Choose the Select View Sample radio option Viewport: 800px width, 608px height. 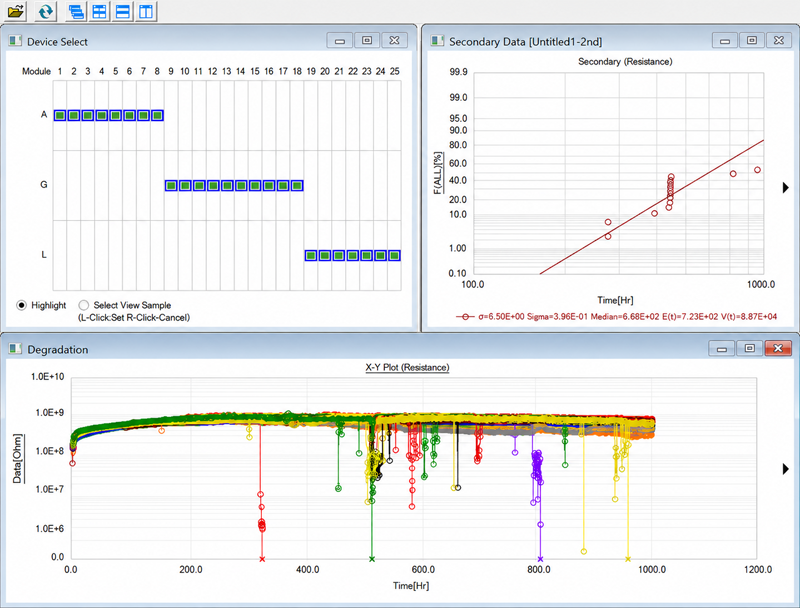pos(84,305)
